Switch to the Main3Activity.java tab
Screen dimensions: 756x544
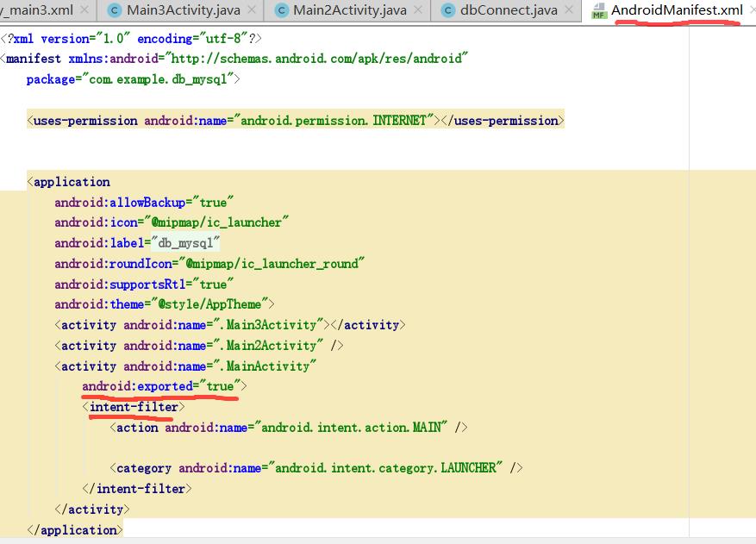click(183, 10)
